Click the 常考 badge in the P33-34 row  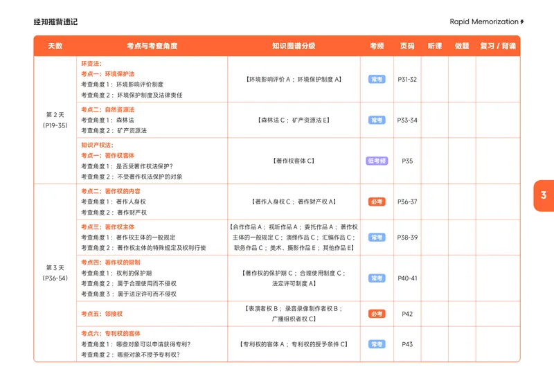(377, 121)
